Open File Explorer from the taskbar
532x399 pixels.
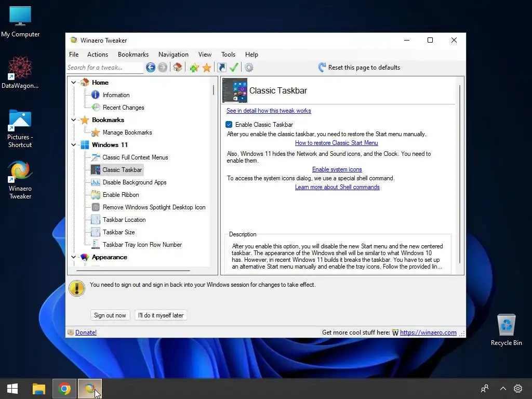[x=38, y=389]
